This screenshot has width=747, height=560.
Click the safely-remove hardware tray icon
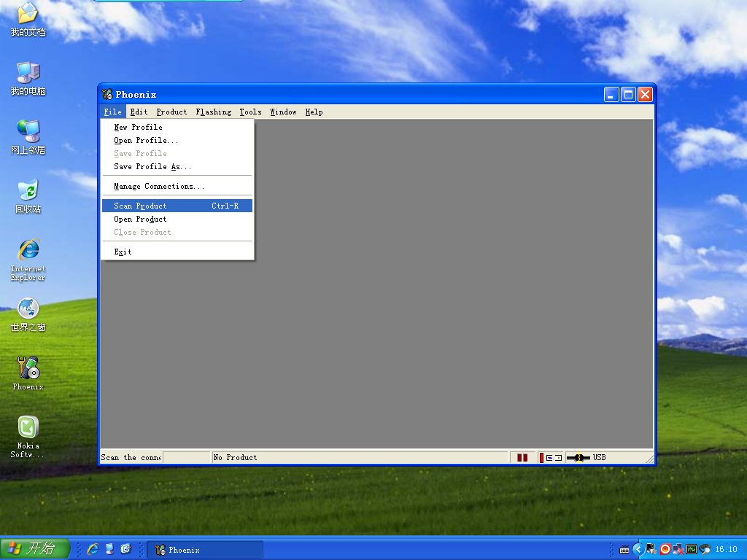[x=651, y=549]
